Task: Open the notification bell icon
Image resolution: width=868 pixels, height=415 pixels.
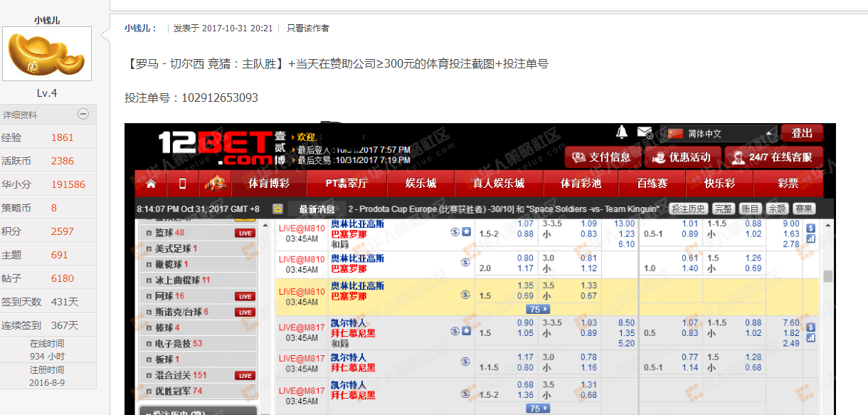Action: coord(622,132)
